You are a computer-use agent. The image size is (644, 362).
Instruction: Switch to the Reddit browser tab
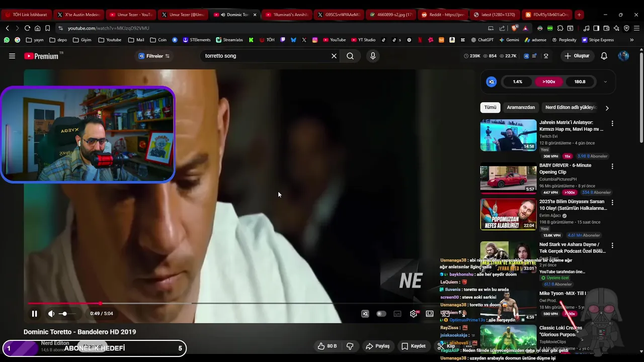pyautogui.click(x=443, y=15)
